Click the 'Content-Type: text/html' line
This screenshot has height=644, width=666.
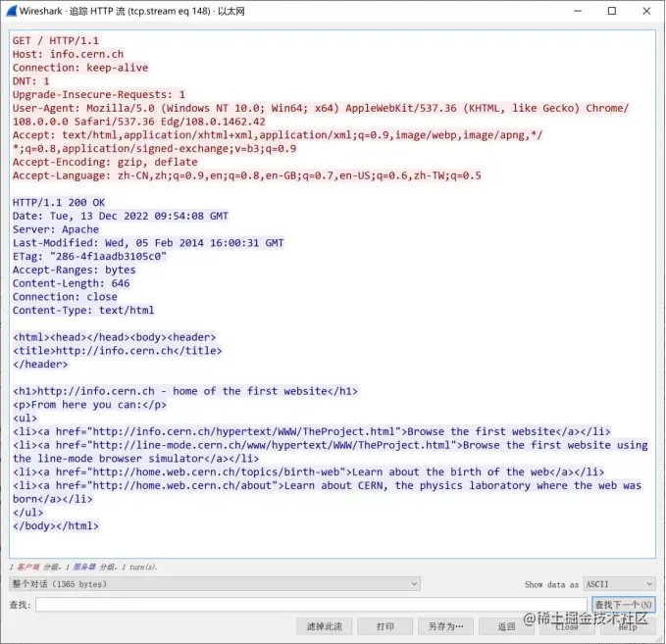point(83,311)
